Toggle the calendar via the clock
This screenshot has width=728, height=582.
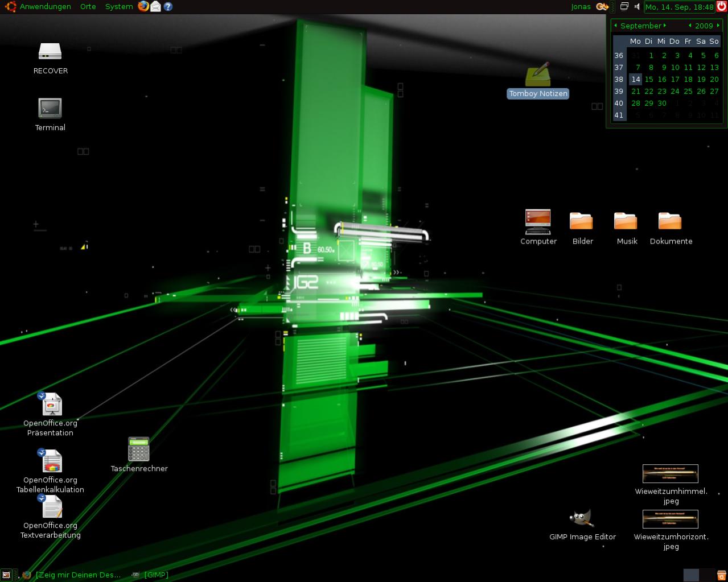(x=679, y=7)
